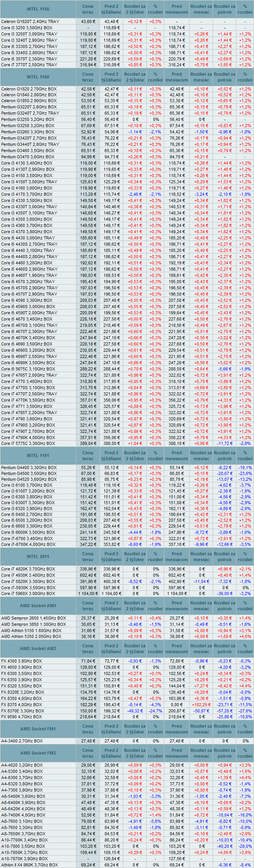Click product name Celeron G1620T 2,4GHz TRAY

point(30,21)
